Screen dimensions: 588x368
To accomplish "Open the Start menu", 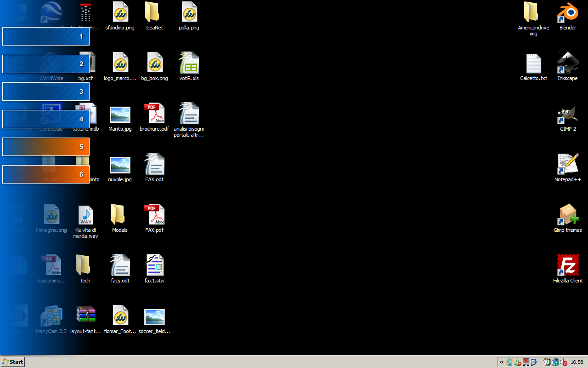I will [x=12, y=362].
